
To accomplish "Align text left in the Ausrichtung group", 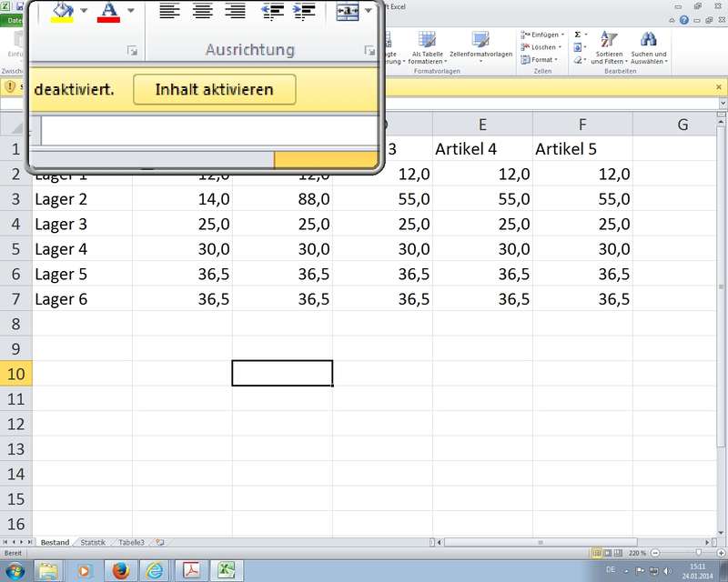I will point(169,11).
